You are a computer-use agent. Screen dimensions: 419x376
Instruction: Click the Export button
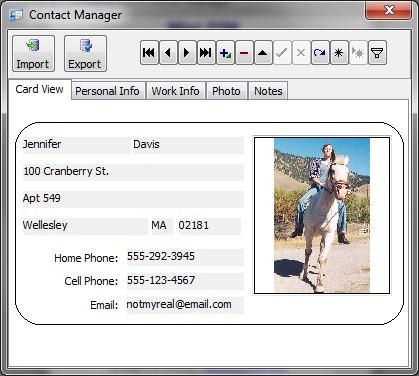[x=85, y=54]
